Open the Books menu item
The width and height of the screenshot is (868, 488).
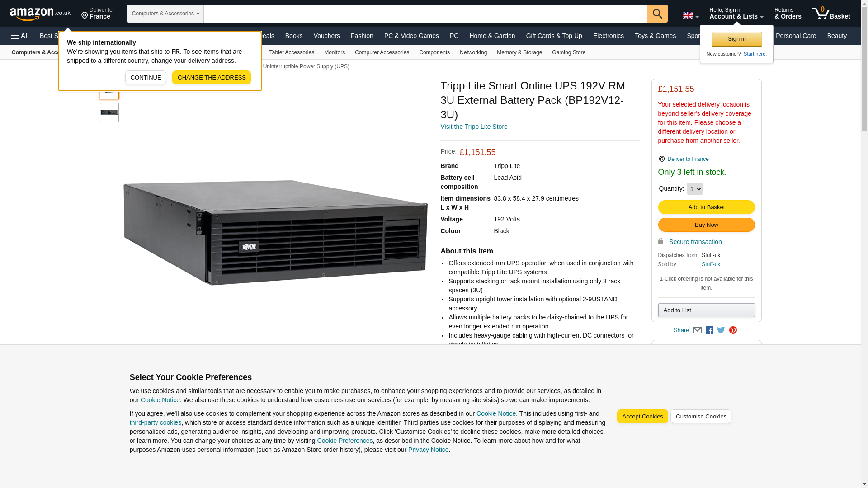294,36
